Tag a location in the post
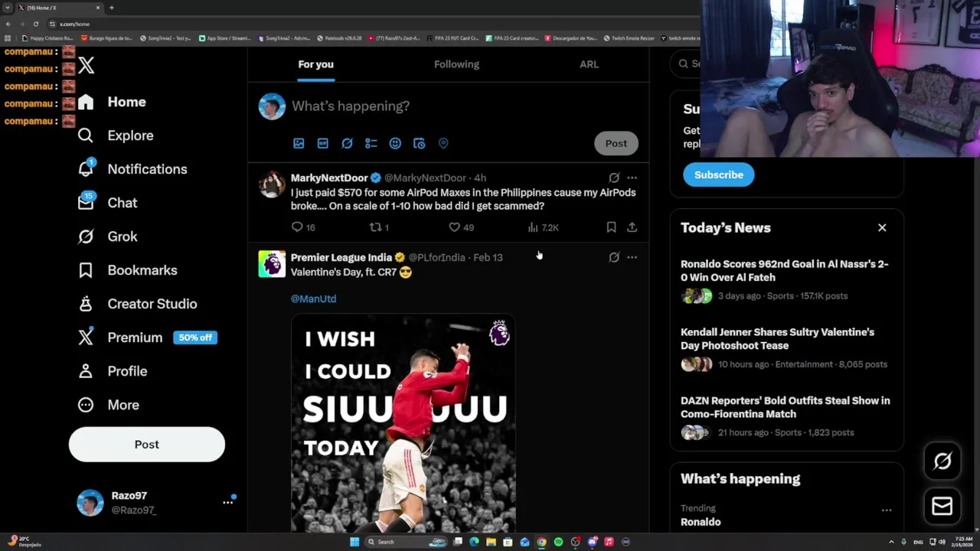 pos(443,143)
